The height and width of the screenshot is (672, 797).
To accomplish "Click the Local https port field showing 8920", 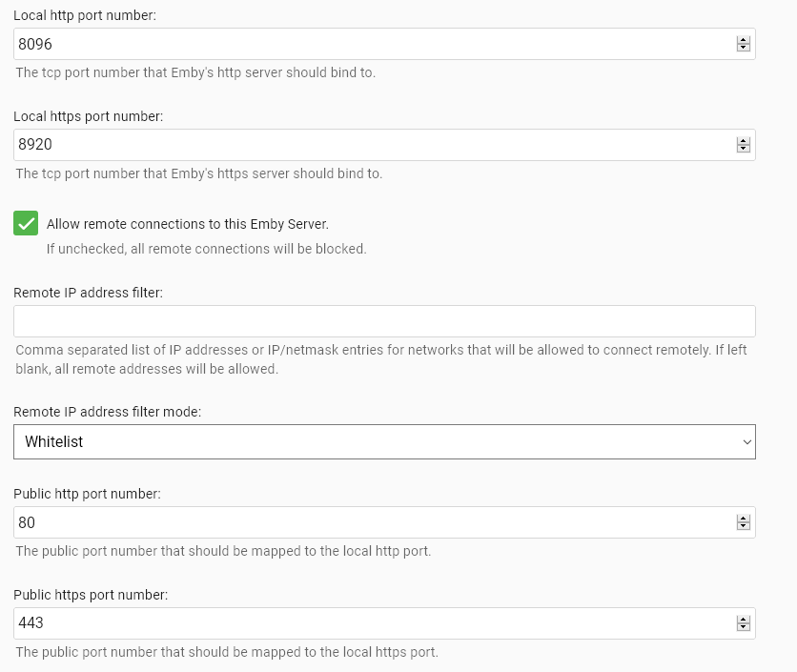I will click(372, 145).
